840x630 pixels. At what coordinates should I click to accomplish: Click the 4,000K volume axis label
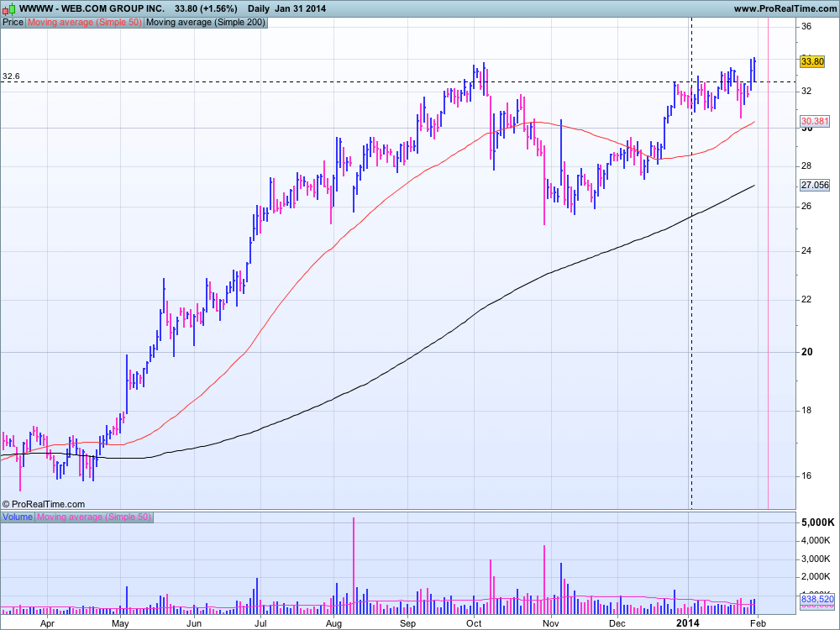(816, 540)
